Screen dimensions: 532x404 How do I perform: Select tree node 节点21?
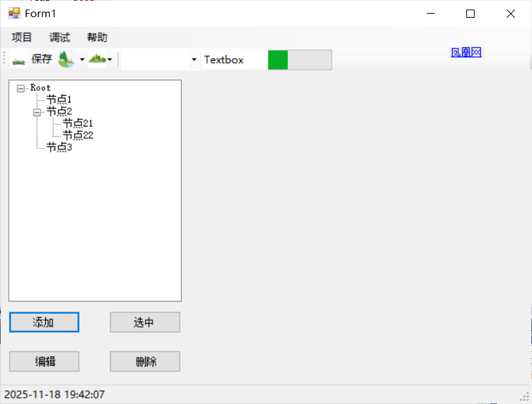(x=78, y=124)
